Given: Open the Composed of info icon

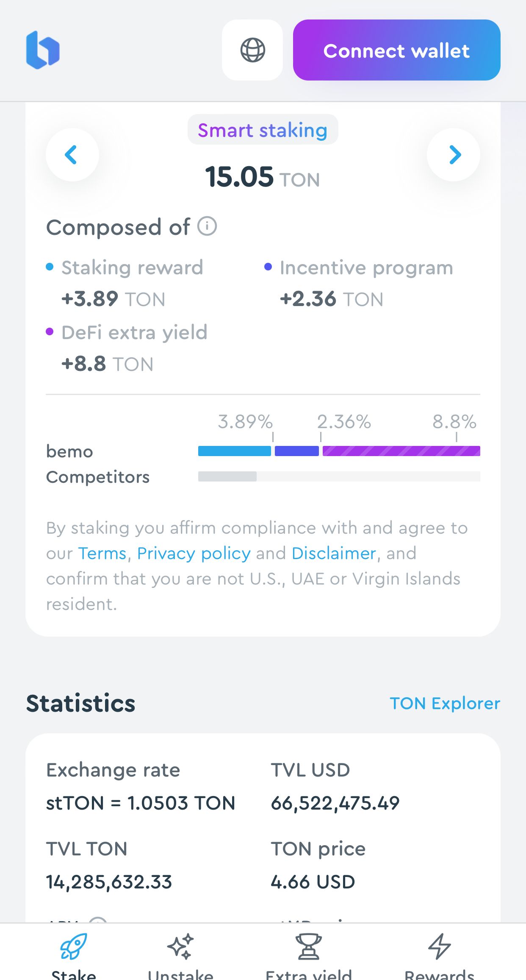Looking at the screenshot, I should 207,226.
